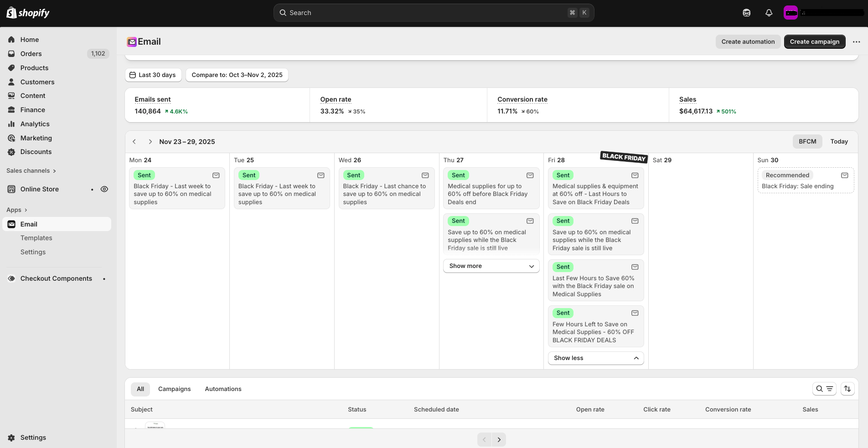
Task: Open 'Last Few Hours to Save 60%' campaign
Action: point(596,281)
